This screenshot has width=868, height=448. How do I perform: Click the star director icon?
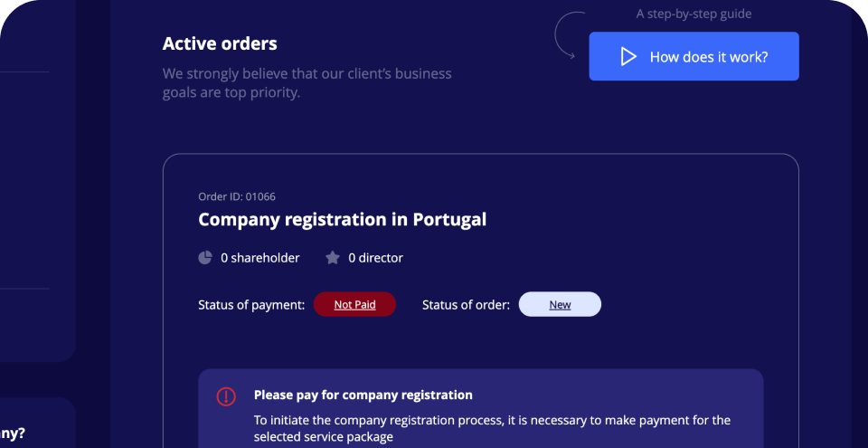click(333, 258)
